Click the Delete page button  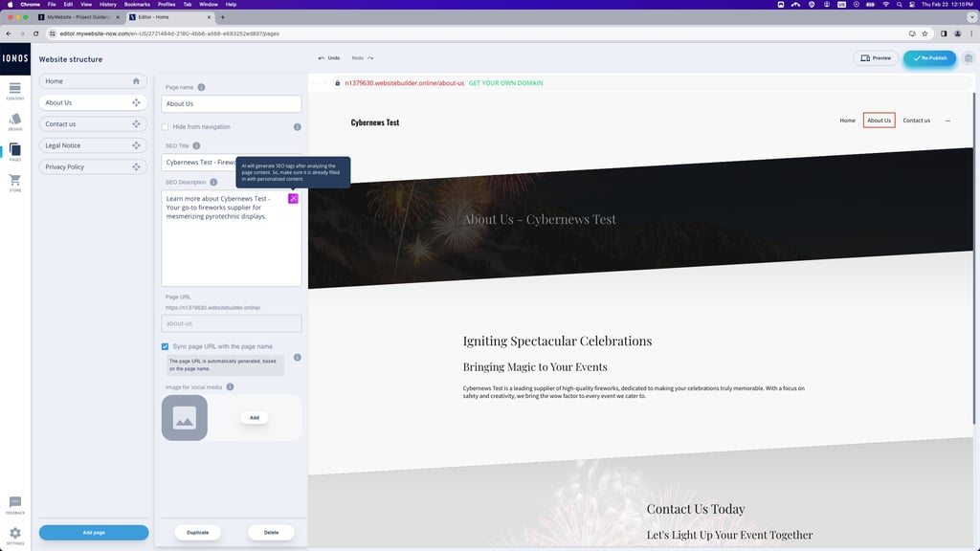pos(271,532)
